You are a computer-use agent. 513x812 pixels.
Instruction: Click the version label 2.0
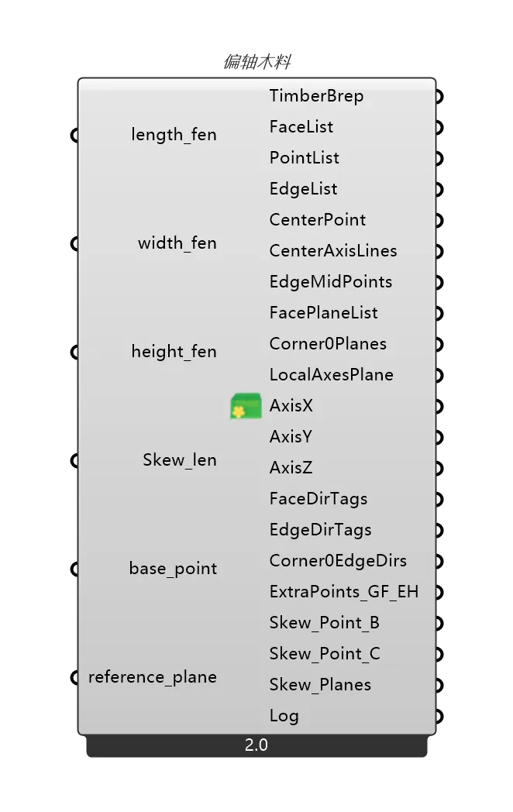(256, 745)
